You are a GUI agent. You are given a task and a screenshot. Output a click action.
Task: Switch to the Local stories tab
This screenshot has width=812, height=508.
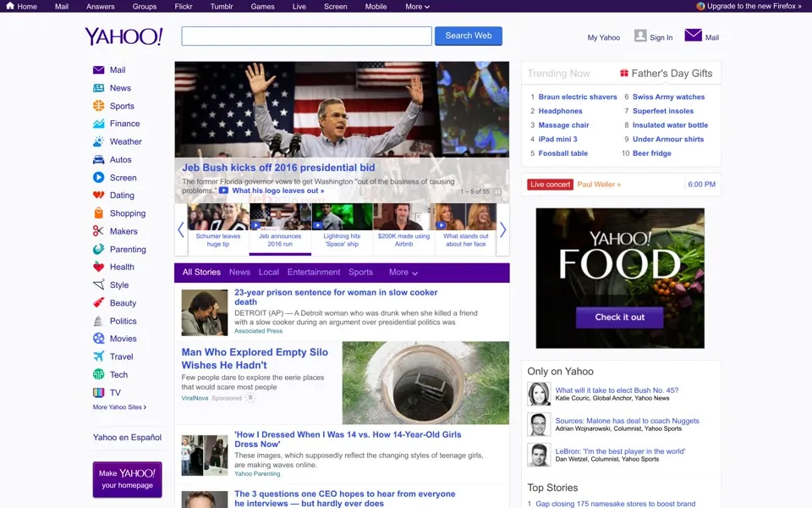[269, 272]
